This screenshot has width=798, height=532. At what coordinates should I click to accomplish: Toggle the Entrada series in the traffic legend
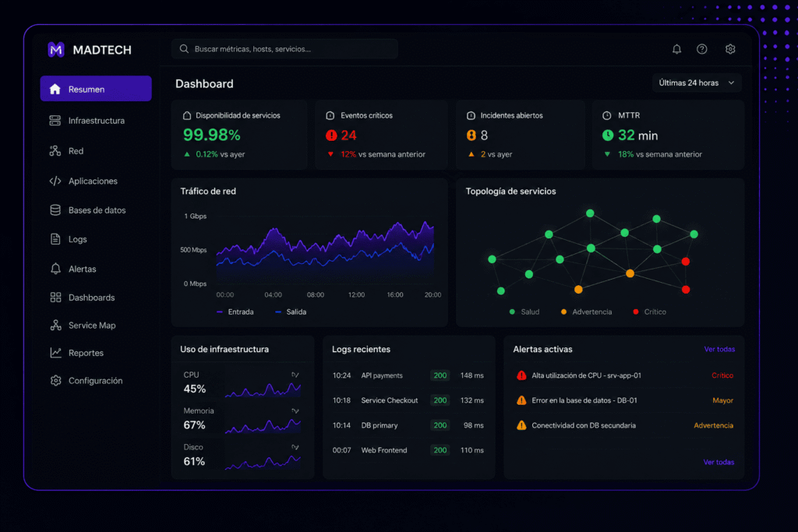(x=235, y=312)
